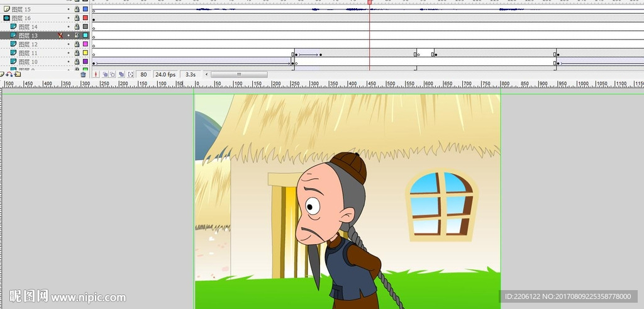
Task: Click the current frame number field showing 80
Action: (143, 74)
